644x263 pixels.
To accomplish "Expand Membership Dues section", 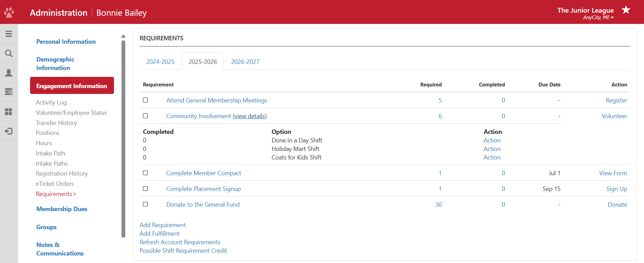I will 62,209.
